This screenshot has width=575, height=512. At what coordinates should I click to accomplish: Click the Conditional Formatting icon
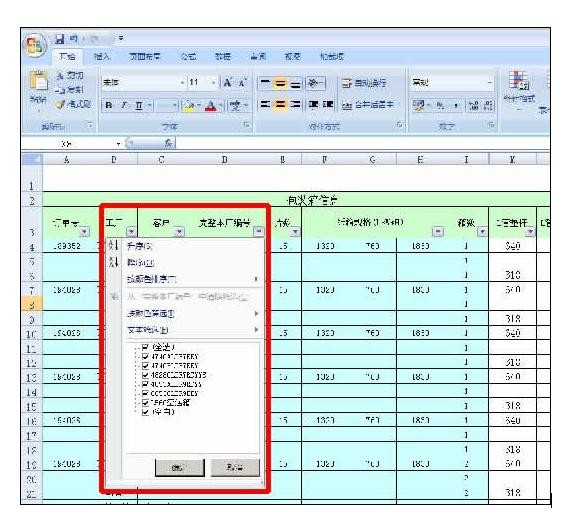[519, 80]
